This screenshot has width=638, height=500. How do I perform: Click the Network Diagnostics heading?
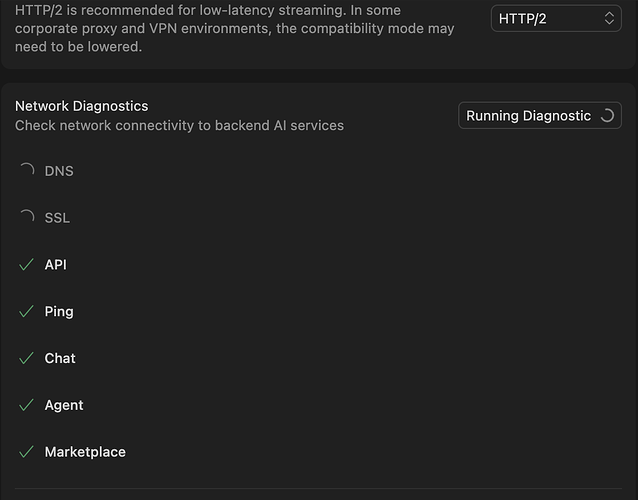click(81, 106)
